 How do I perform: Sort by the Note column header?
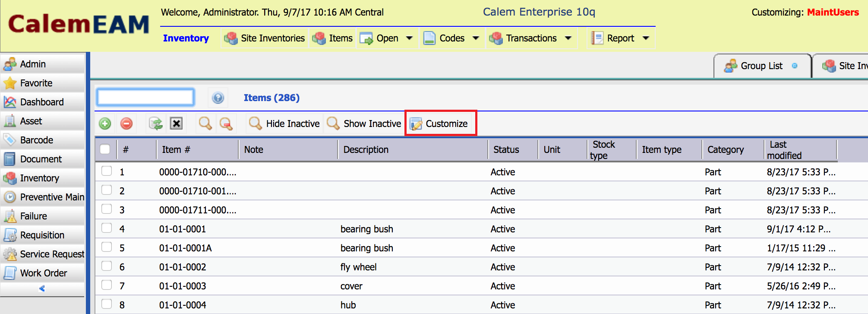click(288, 150)
